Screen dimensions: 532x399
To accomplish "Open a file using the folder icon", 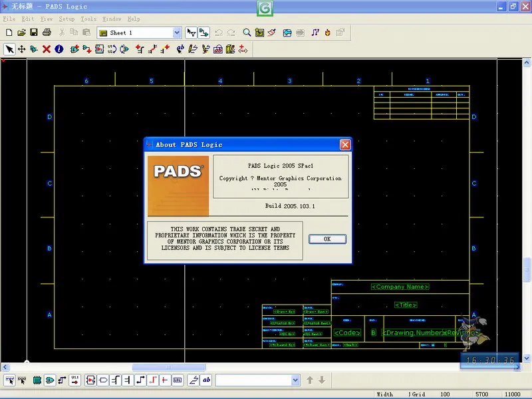I will (x=21, y=33).
